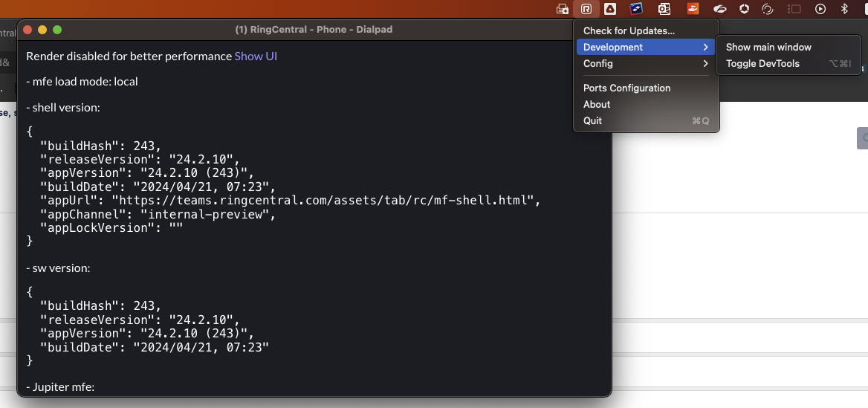
Task: Click the appUrl line with mf-shell.html
Action: coord(290,201)
